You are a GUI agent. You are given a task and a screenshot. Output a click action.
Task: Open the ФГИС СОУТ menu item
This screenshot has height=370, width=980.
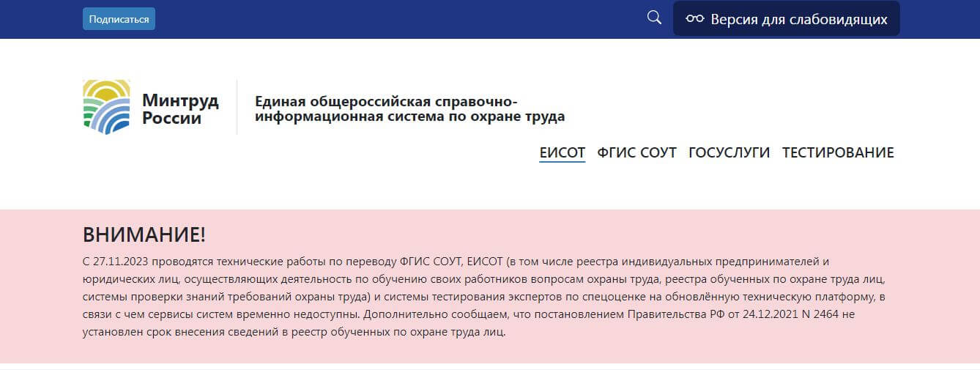[637, 152]
